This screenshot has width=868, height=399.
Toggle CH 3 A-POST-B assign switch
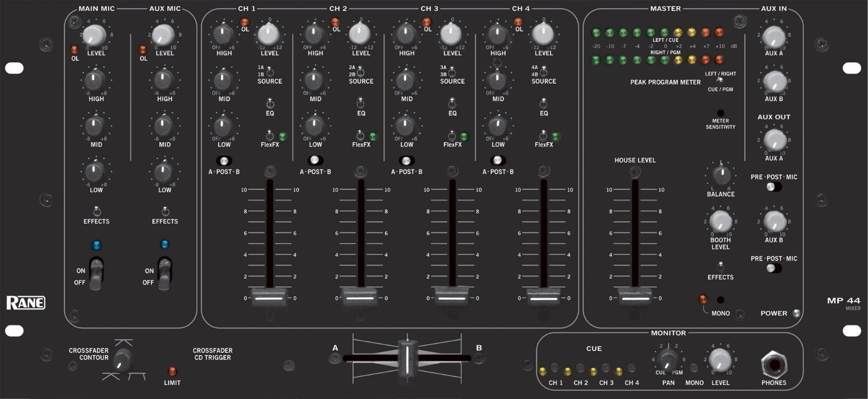(407, 161)
